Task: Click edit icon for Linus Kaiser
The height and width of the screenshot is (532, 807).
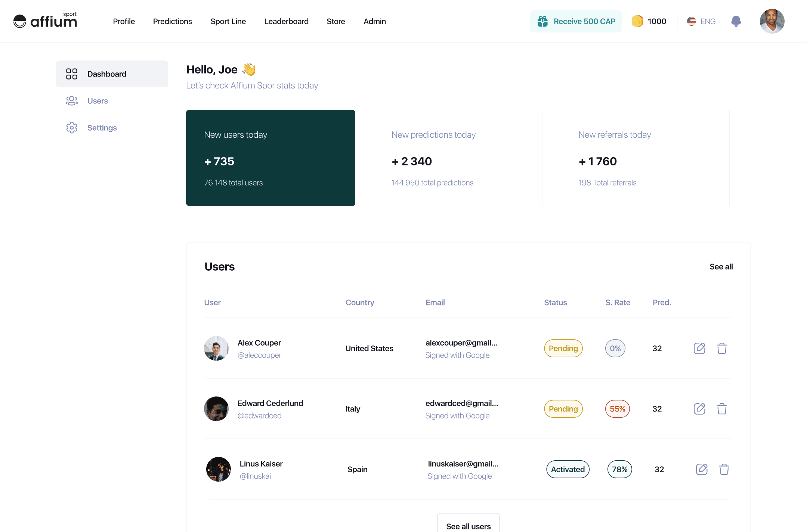Action: (x=701, y=469)
